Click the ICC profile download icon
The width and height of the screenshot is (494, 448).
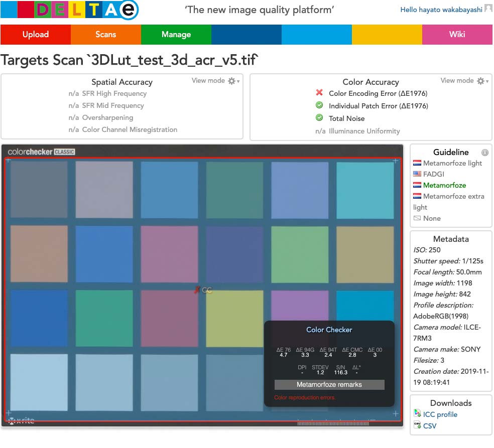point(418,413)
